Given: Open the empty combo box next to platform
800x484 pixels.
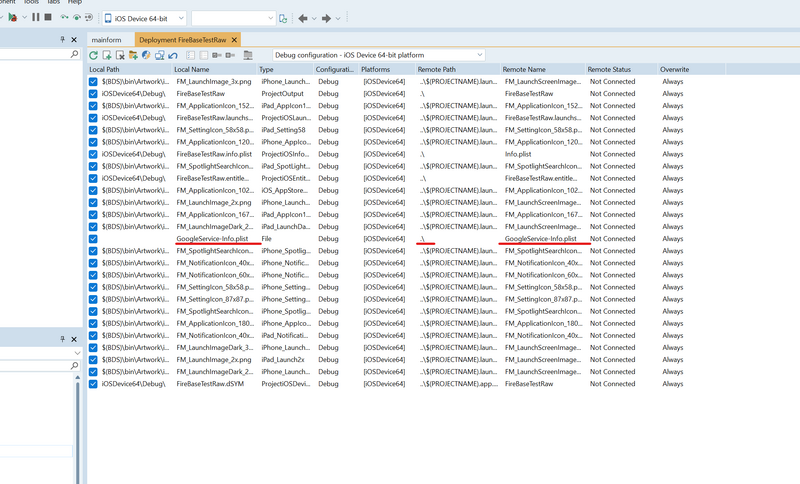Looking at the screenshot, I should point(233,18).
